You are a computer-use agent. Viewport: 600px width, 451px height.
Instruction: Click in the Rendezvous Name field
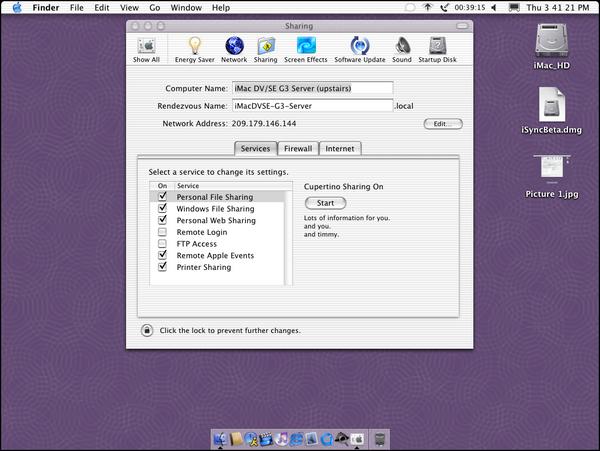(x=313, y=106)
